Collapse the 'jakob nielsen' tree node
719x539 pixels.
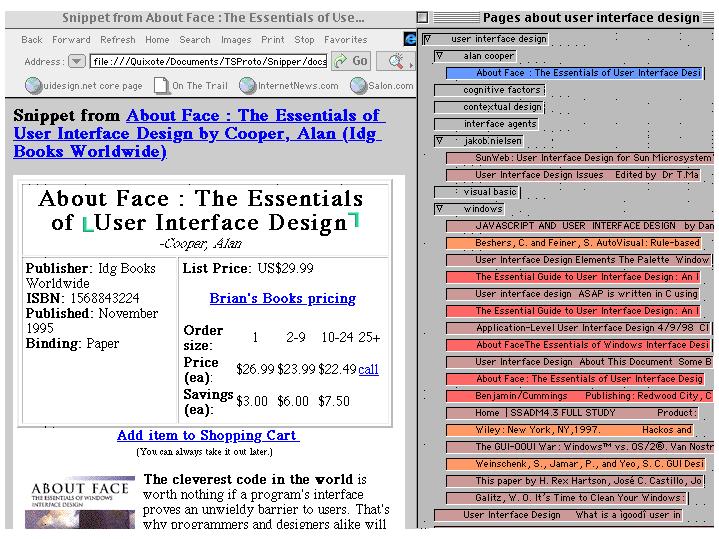click(439, 141)
